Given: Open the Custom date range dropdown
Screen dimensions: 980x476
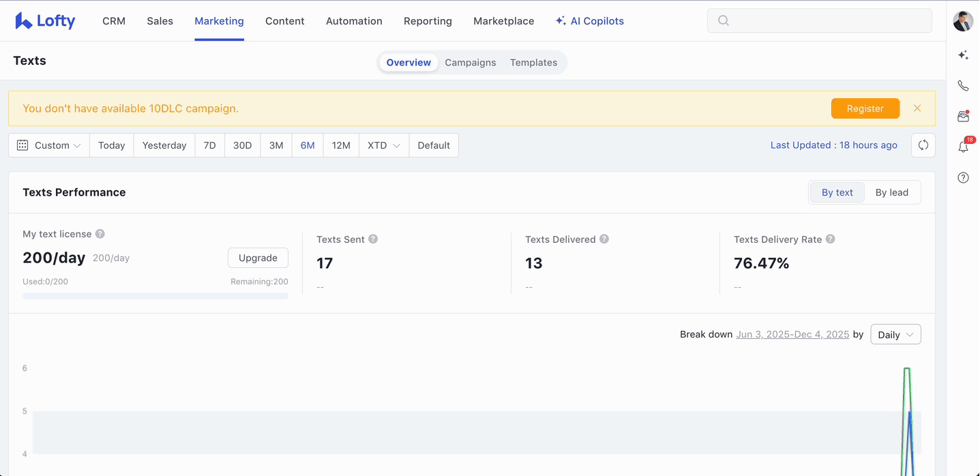Looking at the screenshot, I should tap(49, 145).
